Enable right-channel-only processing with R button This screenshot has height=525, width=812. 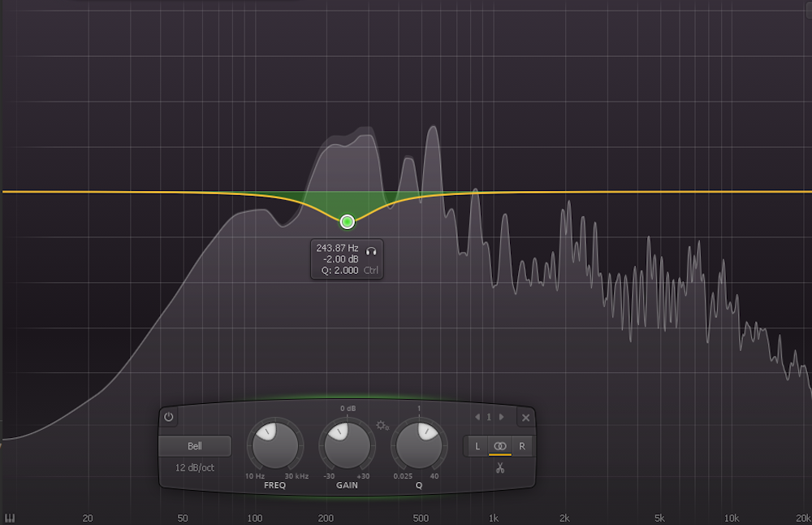pyautogui.click(x=523, y=446)
